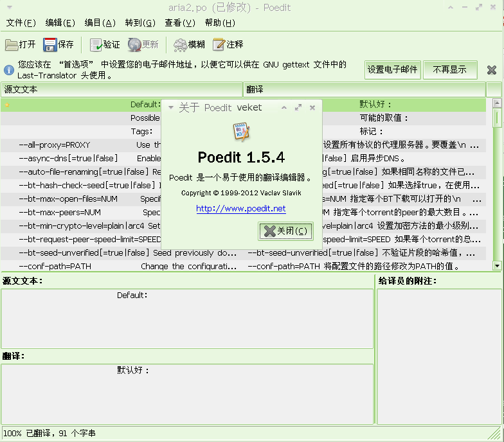Maximize the About Poedit dialog
The height and width of the screenshot is (442, 504).
click(298, 108)
